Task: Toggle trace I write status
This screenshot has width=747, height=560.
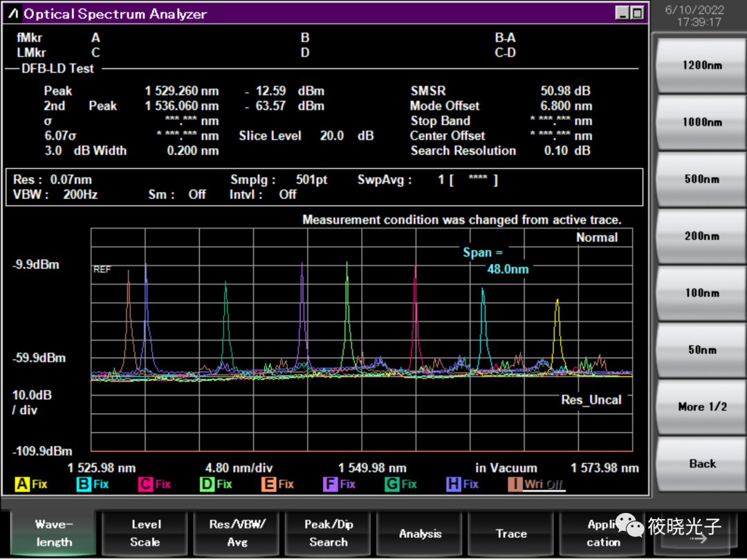Action: click(536, 484)
